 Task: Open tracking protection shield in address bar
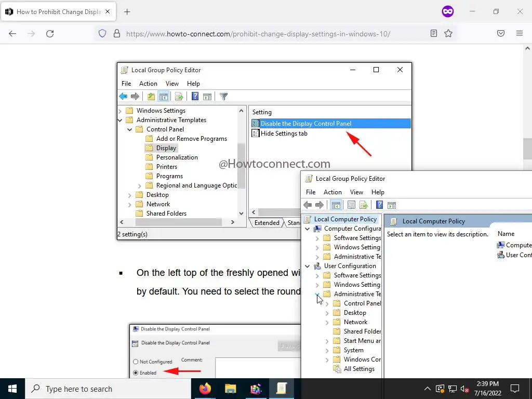point(102,33)
